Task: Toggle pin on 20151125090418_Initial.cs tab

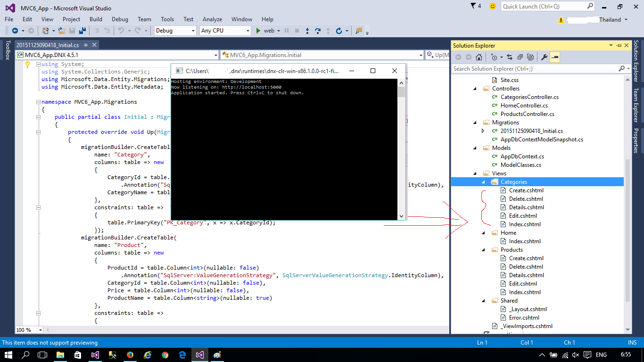Action: pyautogui.click(x=85, y=45)
